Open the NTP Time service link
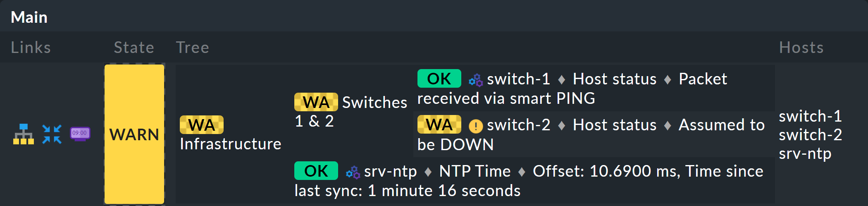The image size is (868, 206). [475, 171]
